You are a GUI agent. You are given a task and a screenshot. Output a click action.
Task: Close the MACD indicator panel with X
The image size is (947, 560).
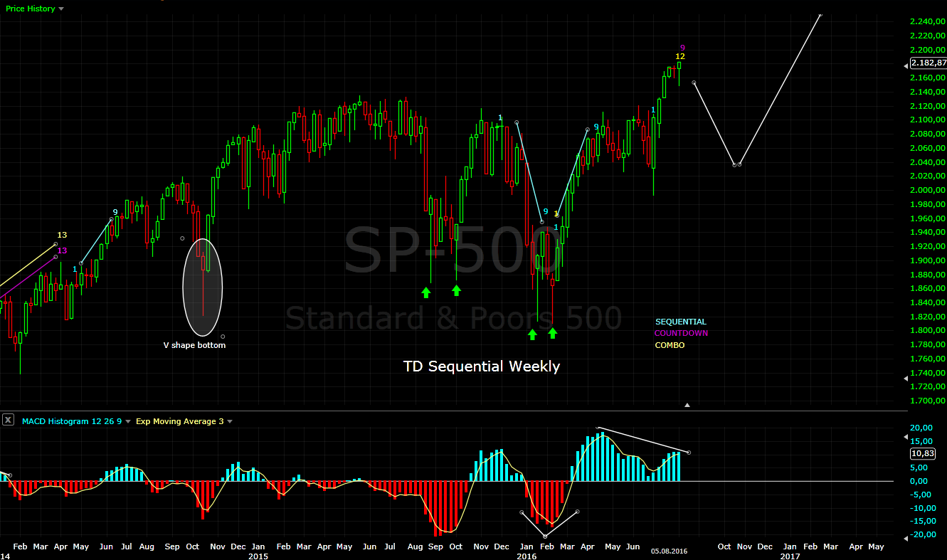coord(8,420)
